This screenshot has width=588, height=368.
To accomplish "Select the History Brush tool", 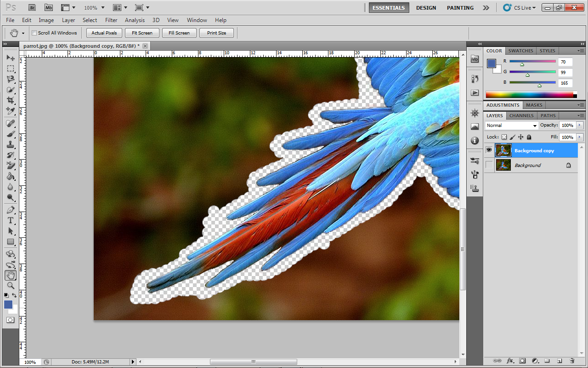I will tap(11, 155).
